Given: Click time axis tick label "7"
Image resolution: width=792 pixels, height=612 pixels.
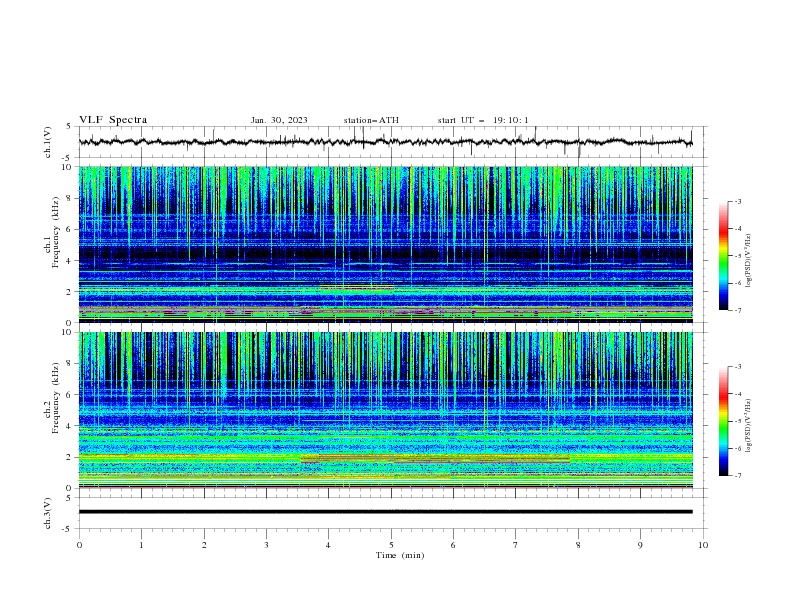Looking at the screenshot, I should pyautogui.click(x=516, y=545).
